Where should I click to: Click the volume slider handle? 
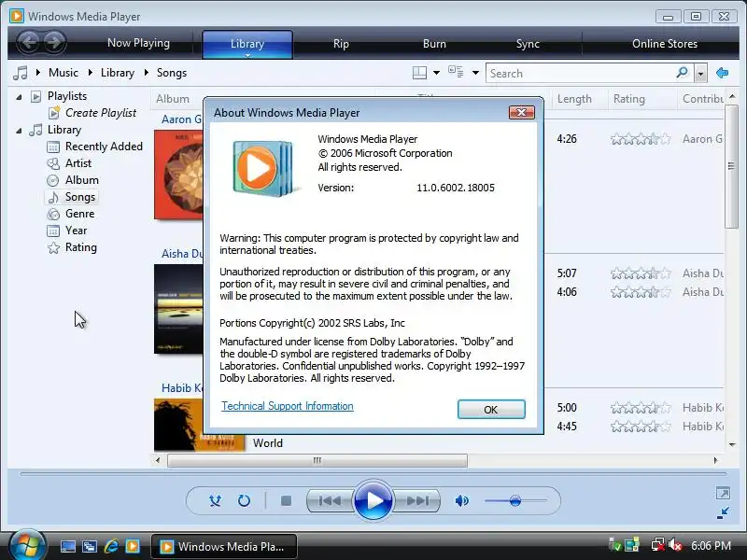[x=515, y=501]
